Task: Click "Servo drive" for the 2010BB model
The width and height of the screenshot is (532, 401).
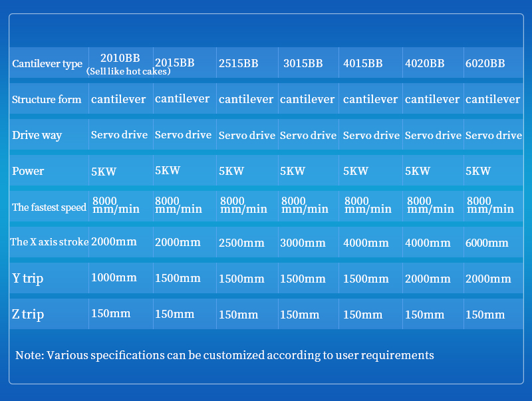Action: tap(120, 135)
